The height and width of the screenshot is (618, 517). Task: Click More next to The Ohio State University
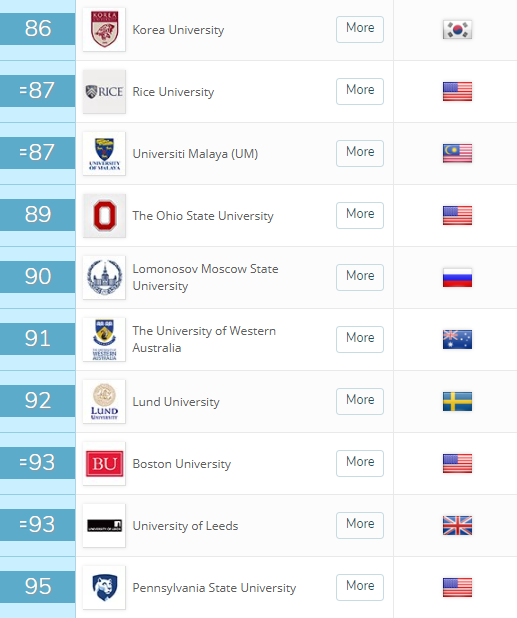click(360, 215)
